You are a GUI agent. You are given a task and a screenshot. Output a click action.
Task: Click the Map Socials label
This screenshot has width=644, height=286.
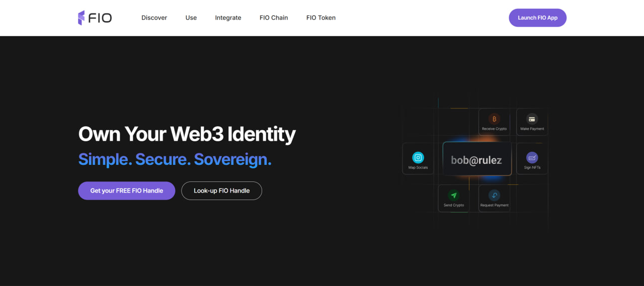pyautogui.click(x=418, y=167)
